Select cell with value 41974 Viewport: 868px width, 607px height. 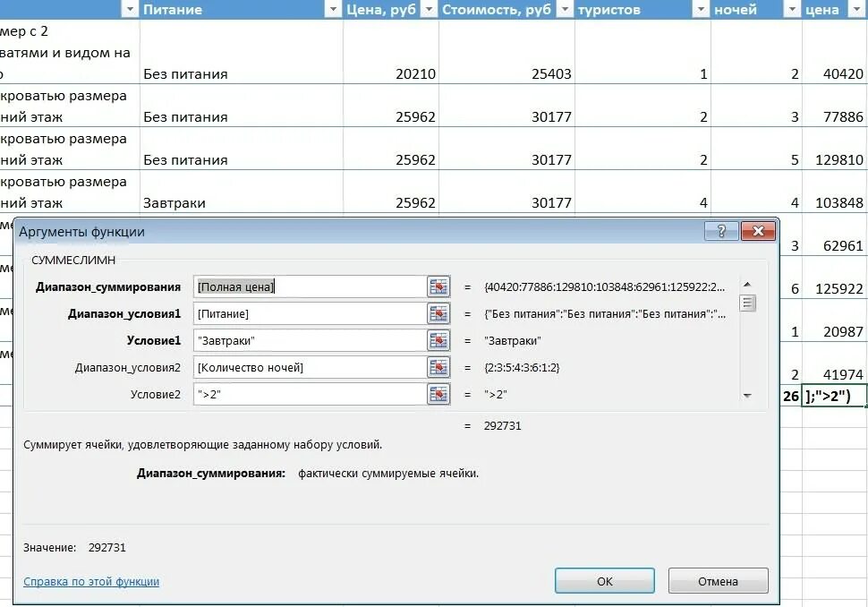835,363
